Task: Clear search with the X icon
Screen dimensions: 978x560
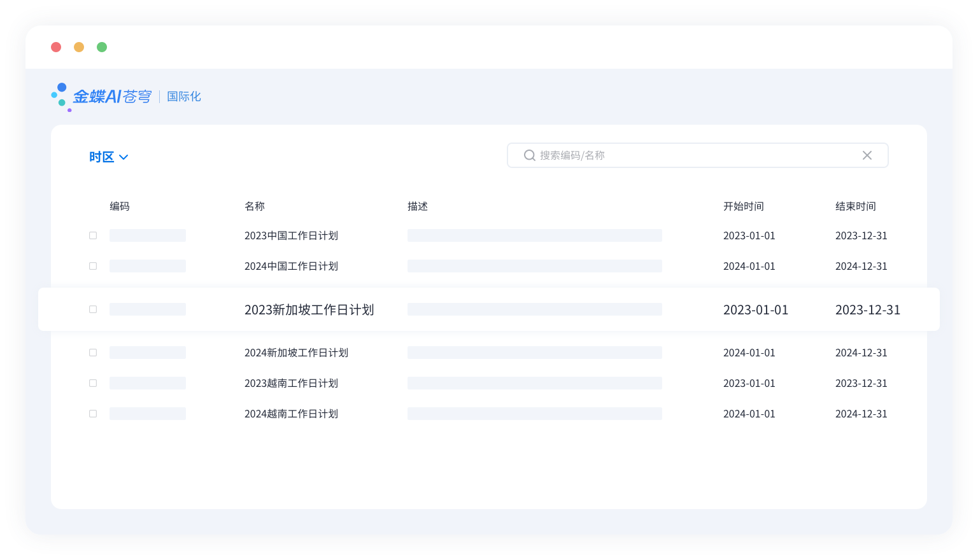Action: [867, 155]
